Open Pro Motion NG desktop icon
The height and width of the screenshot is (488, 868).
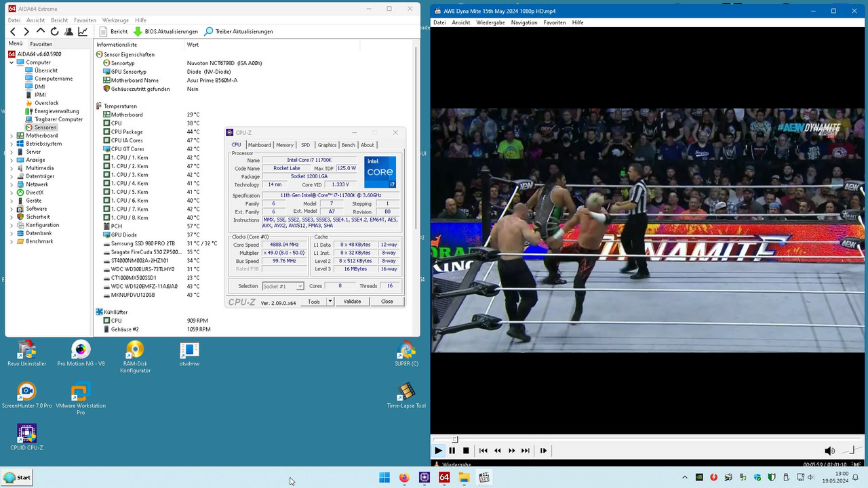tap(81, 353)
